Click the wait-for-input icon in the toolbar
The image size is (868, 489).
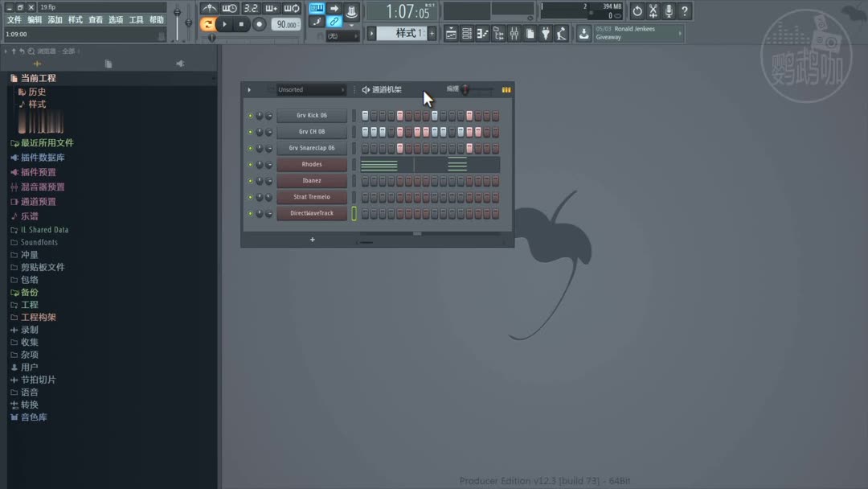click(229, 8)
